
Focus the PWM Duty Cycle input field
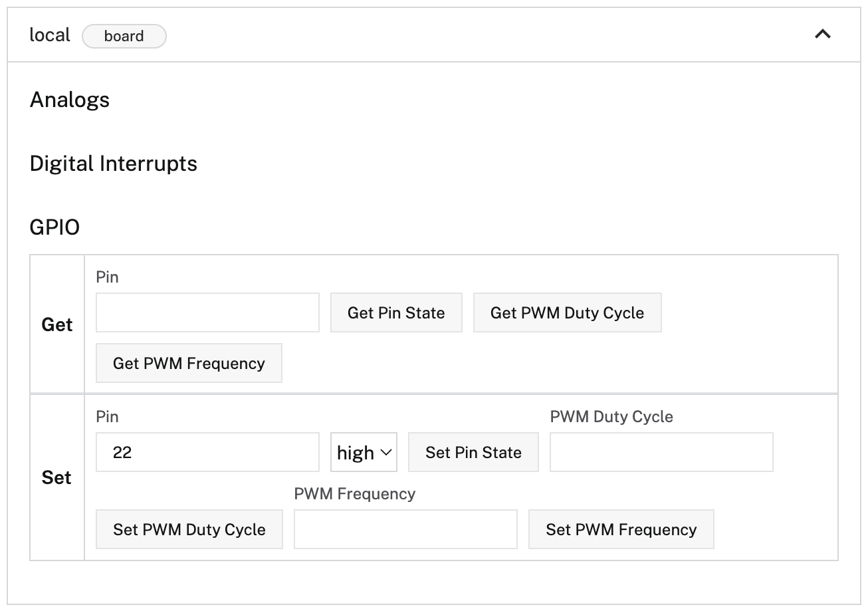(x=662, y=453)
